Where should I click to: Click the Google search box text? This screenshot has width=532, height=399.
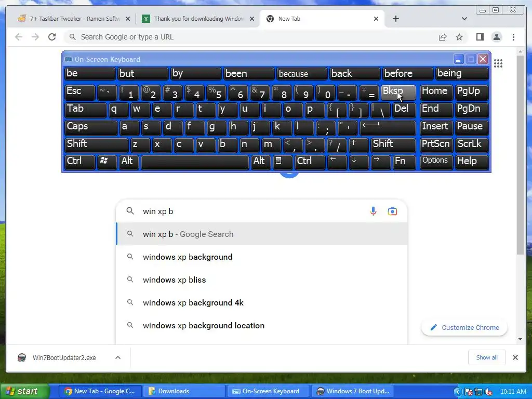[158, 211]
